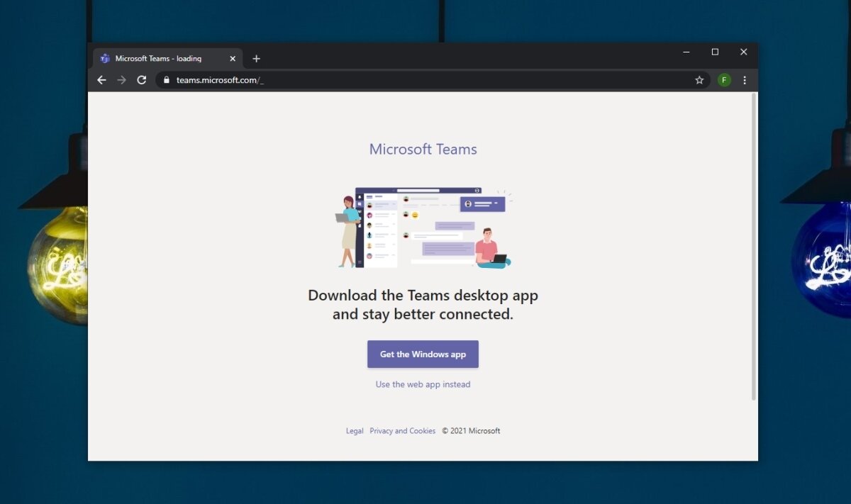851x504 pixels.
Task: Open Use the web app instead
Action: pyautogui.click(x=423, y=384)
